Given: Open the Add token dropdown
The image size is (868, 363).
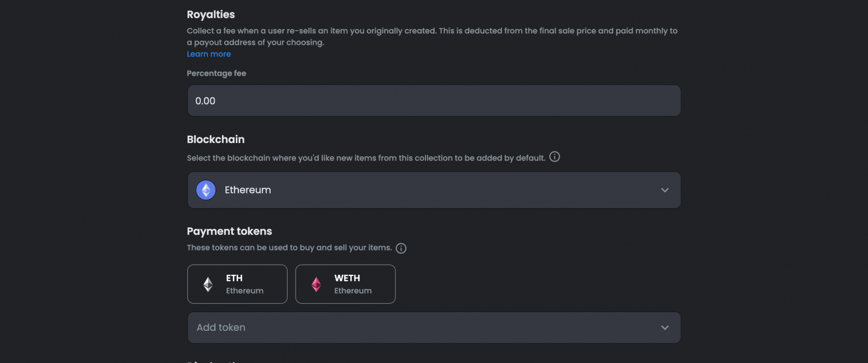Looking at the screenshot, I should [434, 327].
